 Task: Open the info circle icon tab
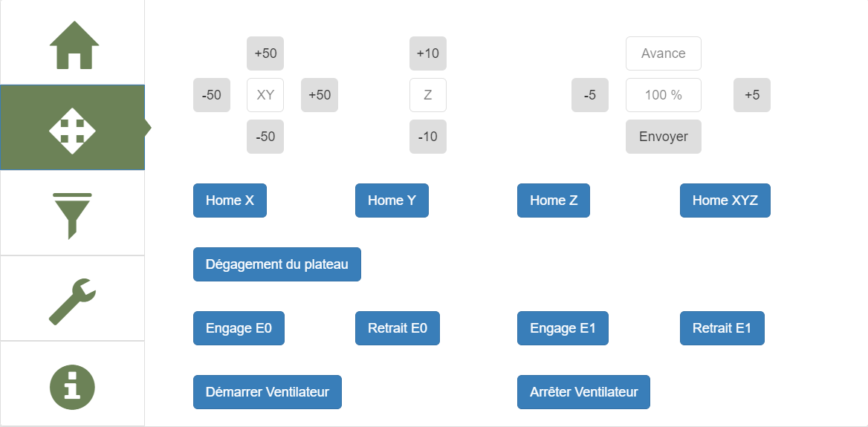pos(72,387)
